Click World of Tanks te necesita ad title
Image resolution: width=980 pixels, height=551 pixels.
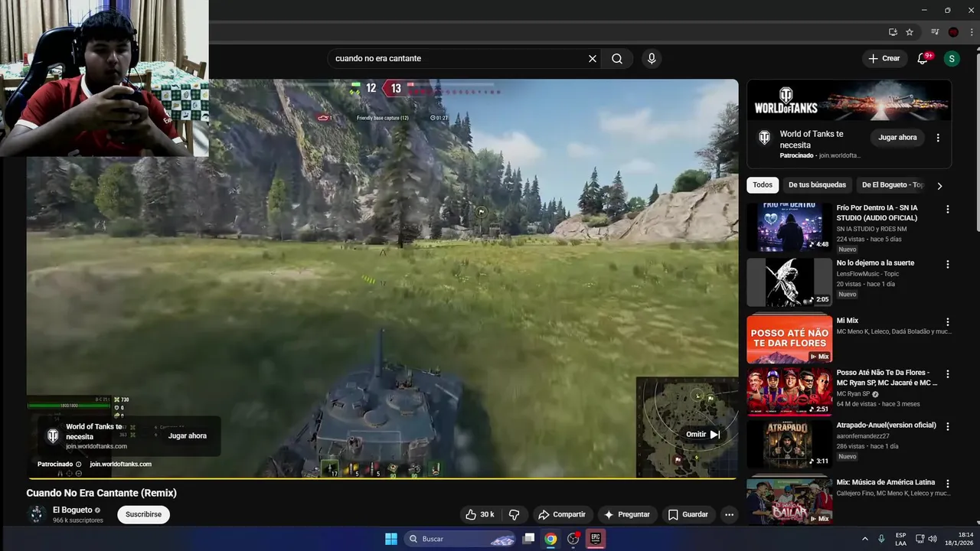coord(812,139)
